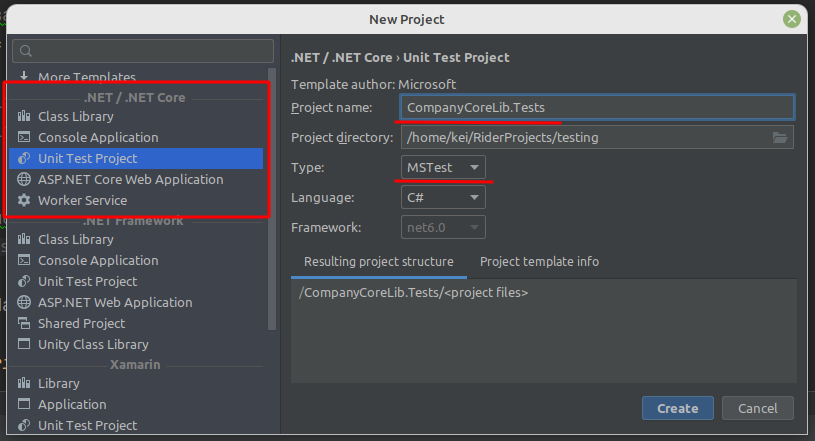
Task: Switch to the Project template info tab
Action: point(539,261)
